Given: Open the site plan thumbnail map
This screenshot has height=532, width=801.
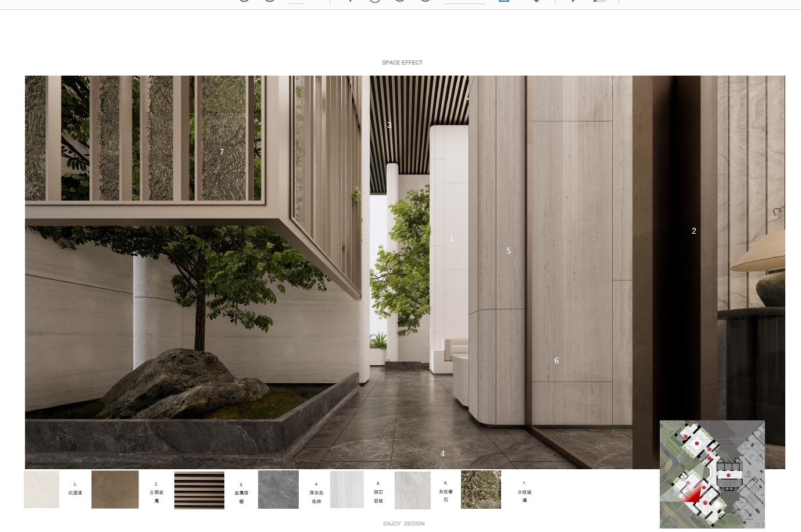Looking at the screenshot, I should pos(712,474).
